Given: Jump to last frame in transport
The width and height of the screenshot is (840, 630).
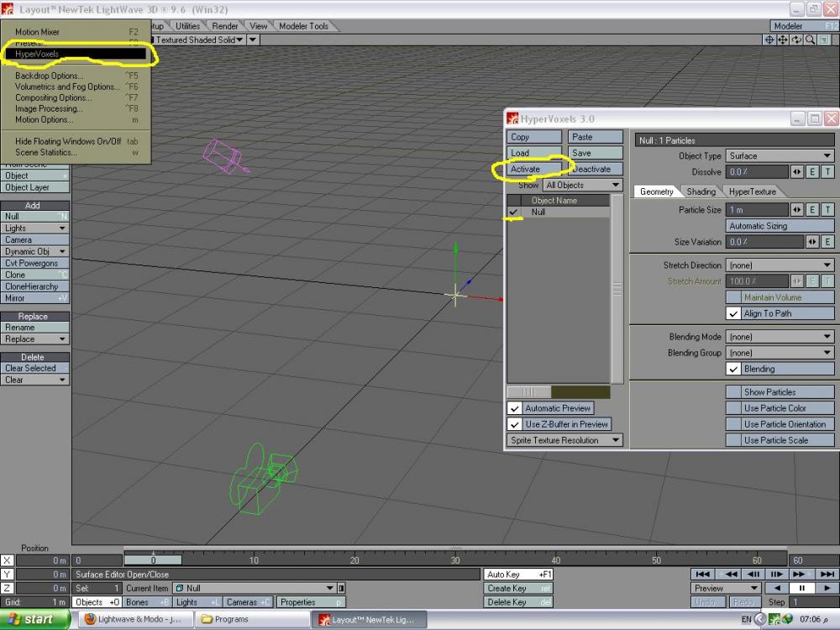Looking at the screenshot, I should click(826, 574).
